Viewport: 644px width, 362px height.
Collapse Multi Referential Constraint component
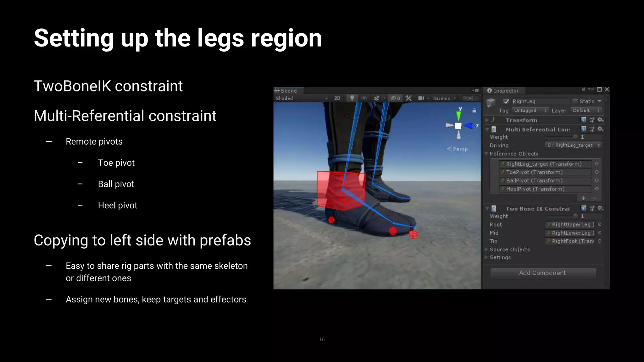(487, 129)
